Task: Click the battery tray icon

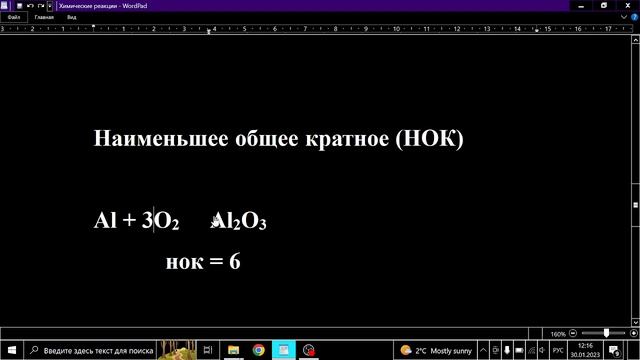Action: 519,350
